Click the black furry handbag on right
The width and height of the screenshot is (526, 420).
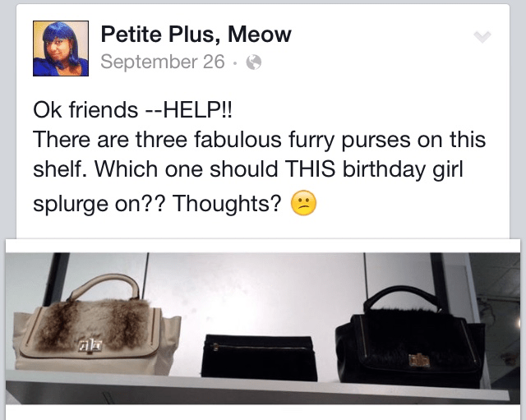click(x=410, y=339)
